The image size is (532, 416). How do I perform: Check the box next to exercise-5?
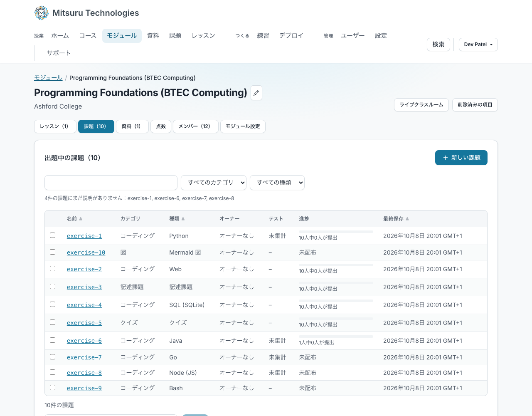point(53,322)
